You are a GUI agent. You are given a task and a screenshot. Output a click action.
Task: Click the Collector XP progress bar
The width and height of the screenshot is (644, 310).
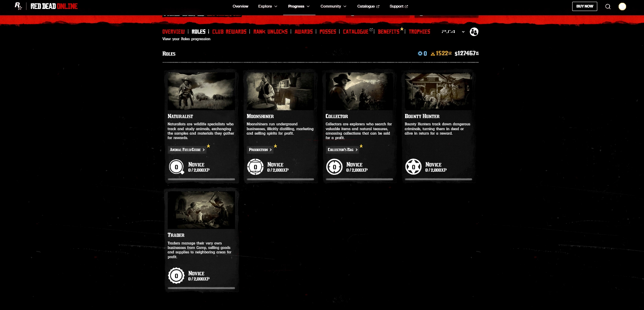359,179
